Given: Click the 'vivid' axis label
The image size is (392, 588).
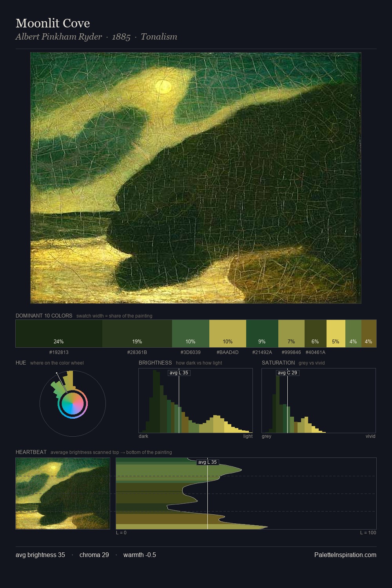Looking at the screenshot, I should (x=370, y=436).
